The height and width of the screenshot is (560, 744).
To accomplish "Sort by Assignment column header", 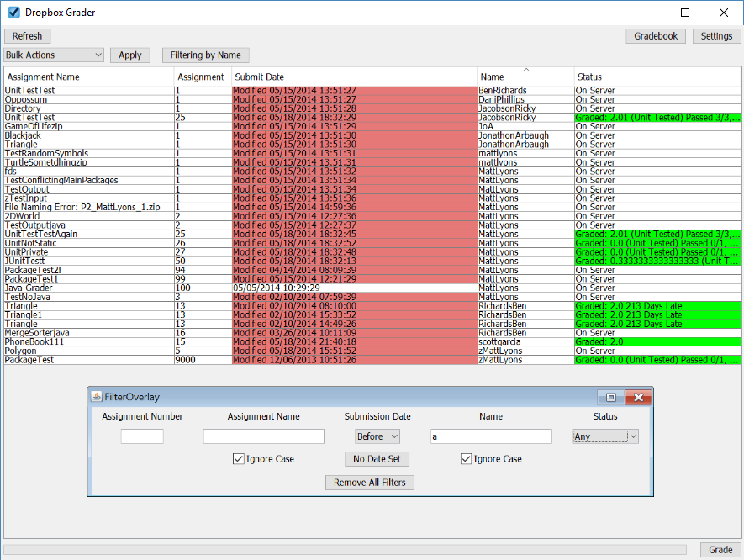I will [x=203, y=77].
